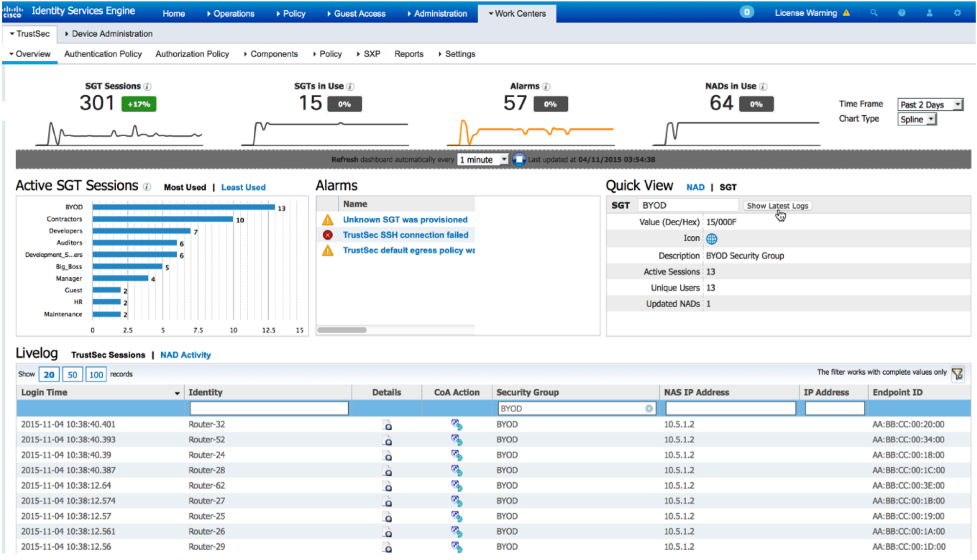Switch Livelog to TrustSec Sessions

click(x=108, y=355)
